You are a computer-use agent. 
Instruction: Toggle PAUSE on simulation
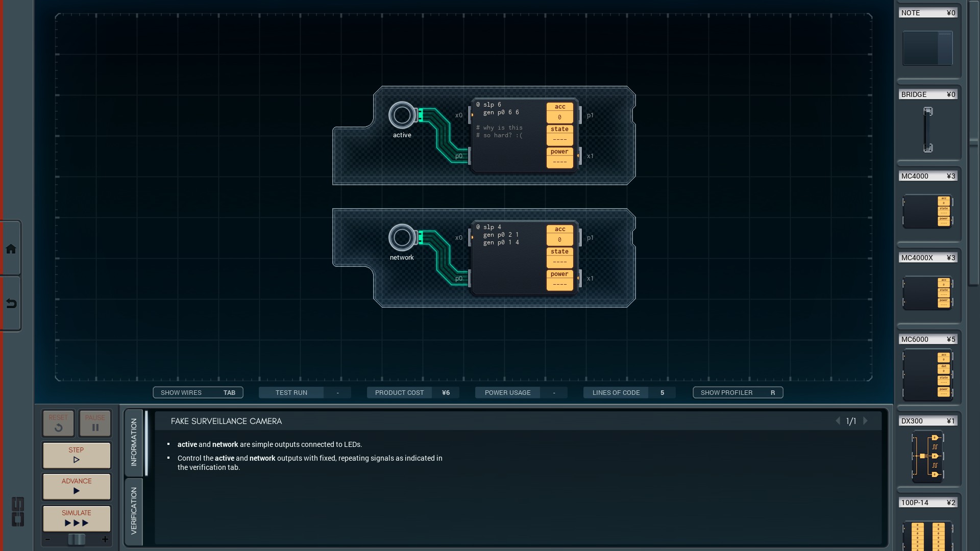(x=94, y=423)
